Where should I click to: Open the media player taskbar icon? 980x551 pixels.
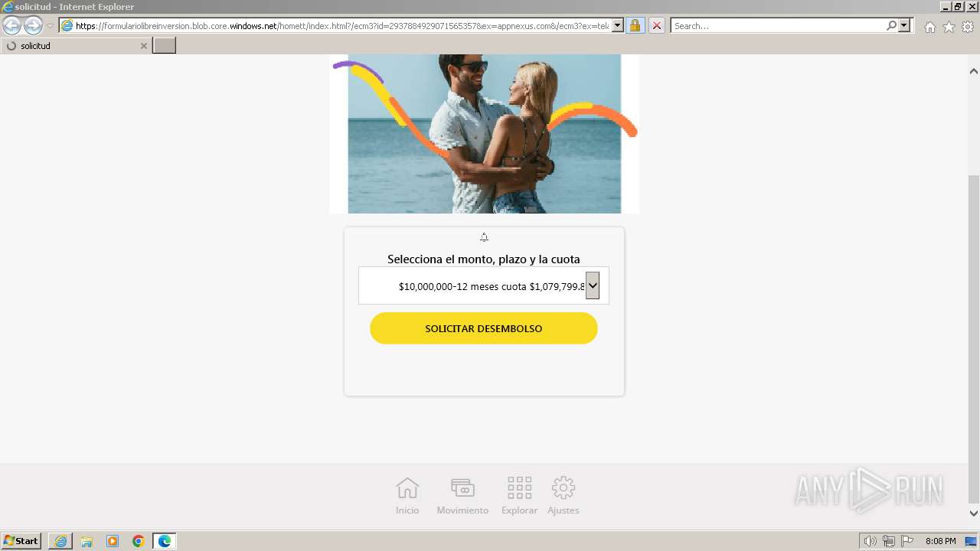(113, 541)
